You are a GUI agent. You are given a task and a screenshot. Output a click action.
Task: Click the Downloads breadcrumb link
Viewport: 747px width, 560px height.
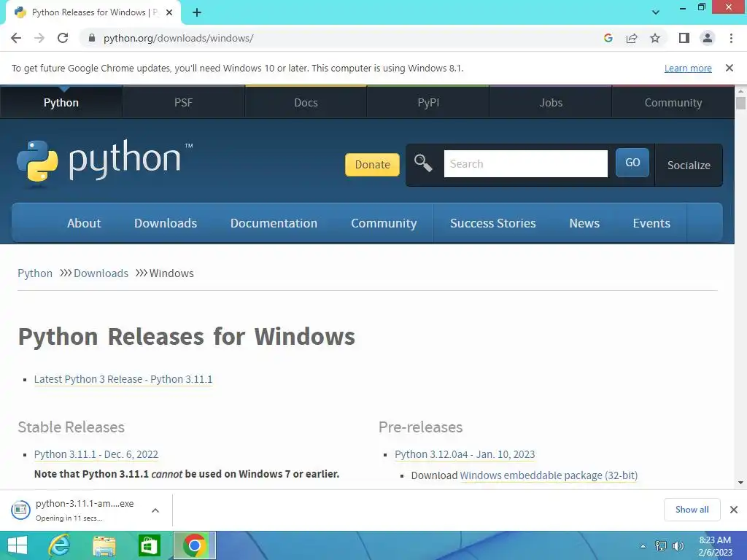coord(101,273)
